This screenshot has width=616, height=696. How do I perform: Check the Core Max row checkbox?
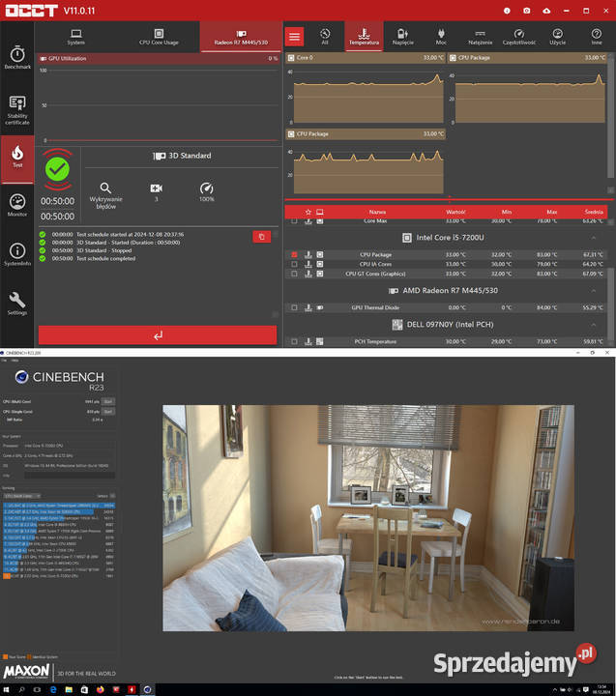tap(294, 220)
